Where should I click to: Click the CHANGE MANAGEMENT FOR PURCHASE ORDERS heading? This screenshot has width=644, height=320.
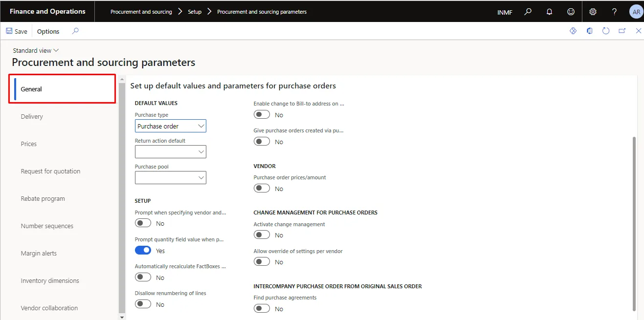(315, 213)
